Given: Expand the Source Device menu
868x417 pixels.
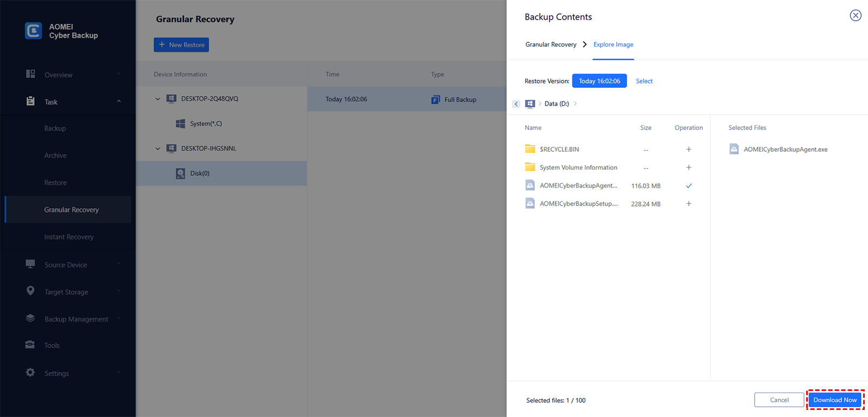Looking at the screenshot, I should 119,265.
